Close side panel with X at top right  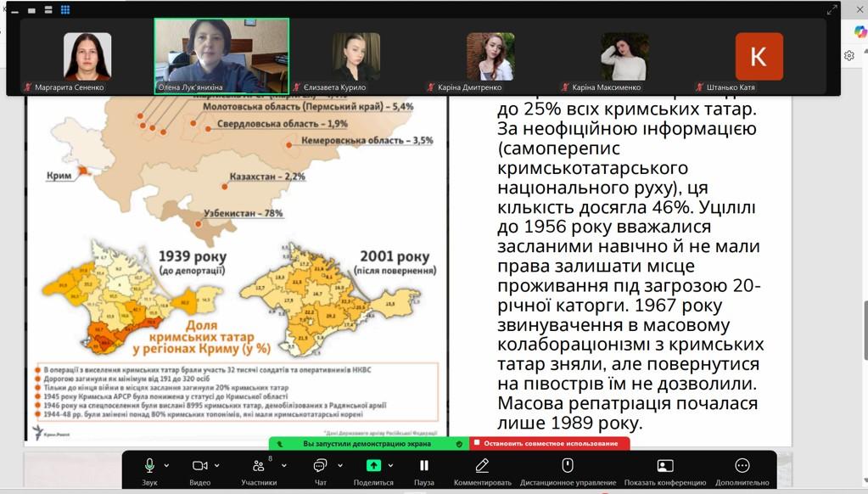click(860, 10)
